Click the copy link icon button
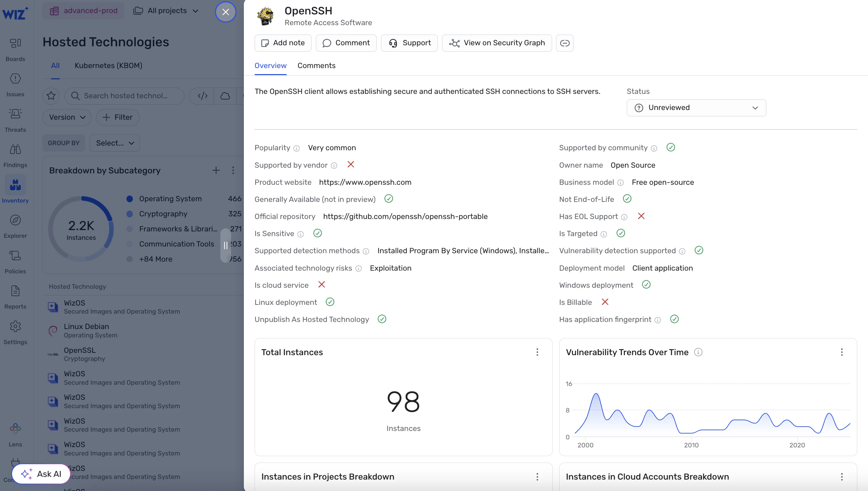This screenshot has width=868, height=491. tap(564, 43)
